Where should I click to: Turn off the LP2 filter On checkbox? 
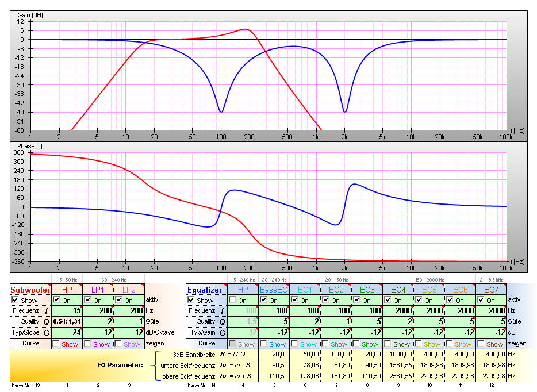point(118,300)
